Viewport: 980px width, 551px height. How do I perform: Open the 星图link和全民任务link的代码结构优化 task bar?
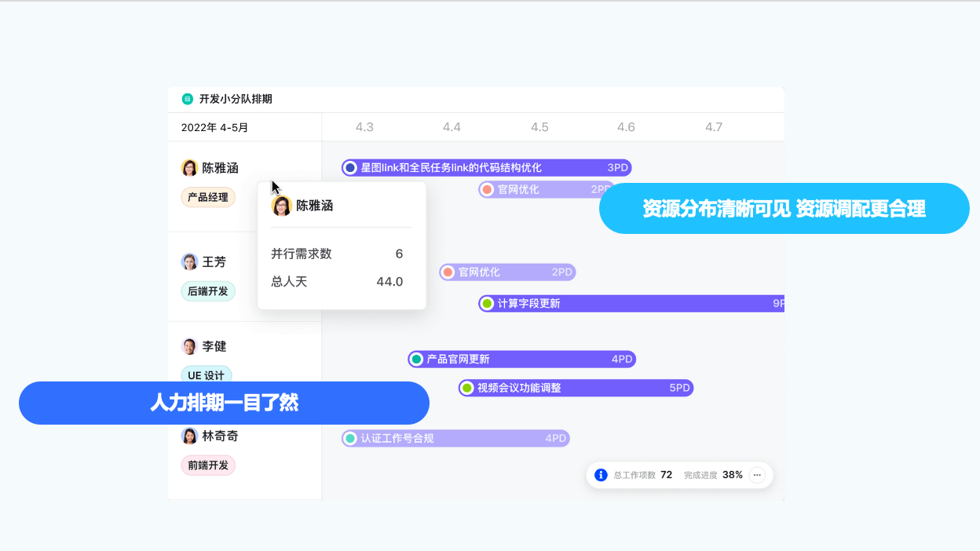pos(487,168)
